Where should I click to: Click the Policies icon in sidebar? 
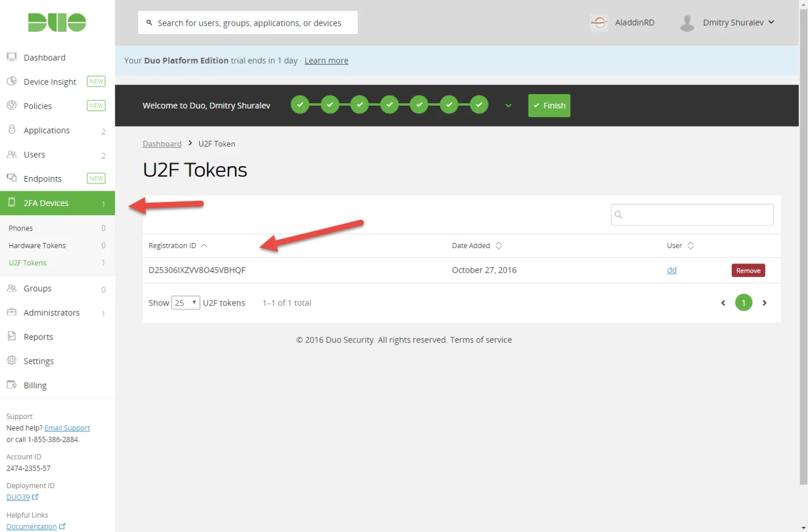[x=11, y=106]
